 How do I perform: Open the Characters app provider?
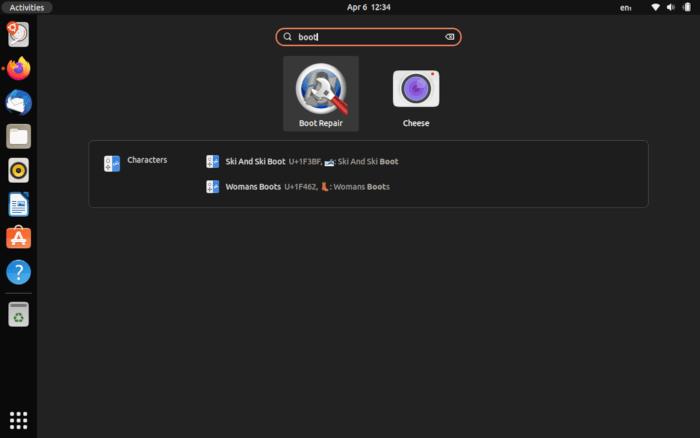click(135, 163)
